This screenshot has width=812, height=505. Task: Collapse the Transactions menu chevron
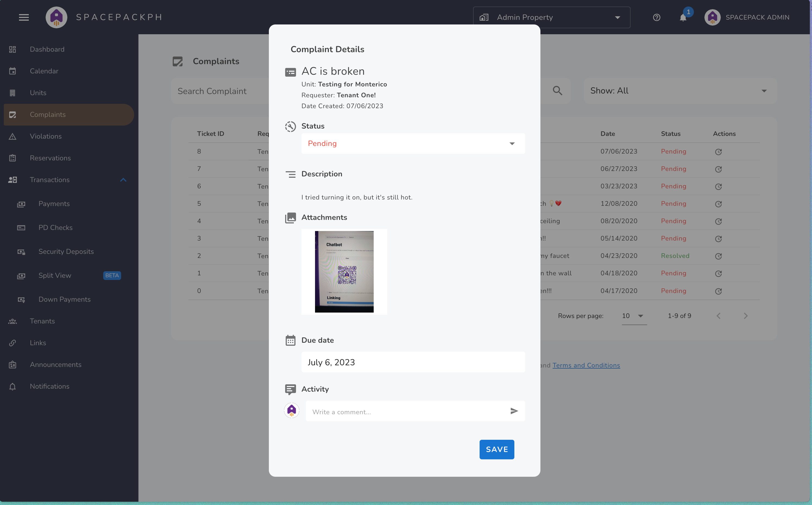pyautogui.click(x=123, y=180)
